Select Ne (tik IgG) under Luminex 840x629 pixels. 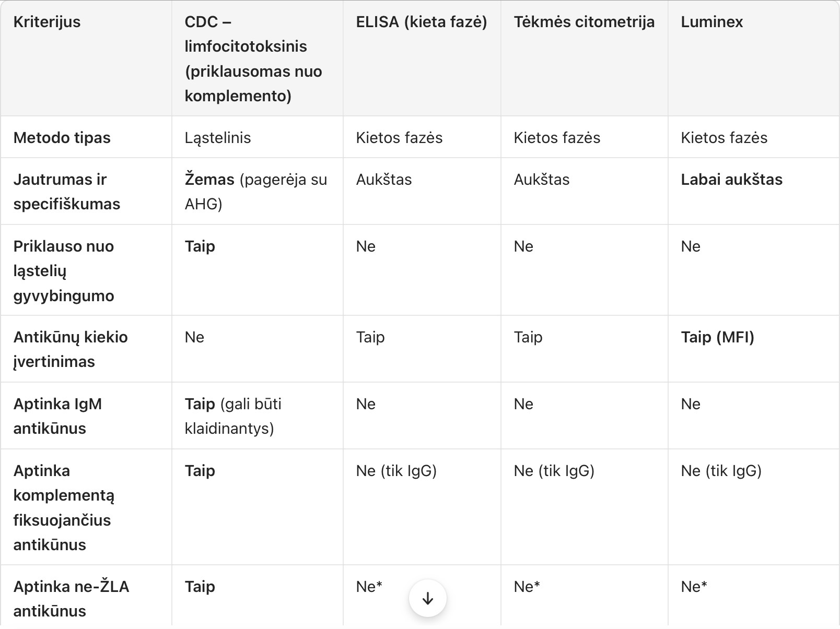(721, 471)
